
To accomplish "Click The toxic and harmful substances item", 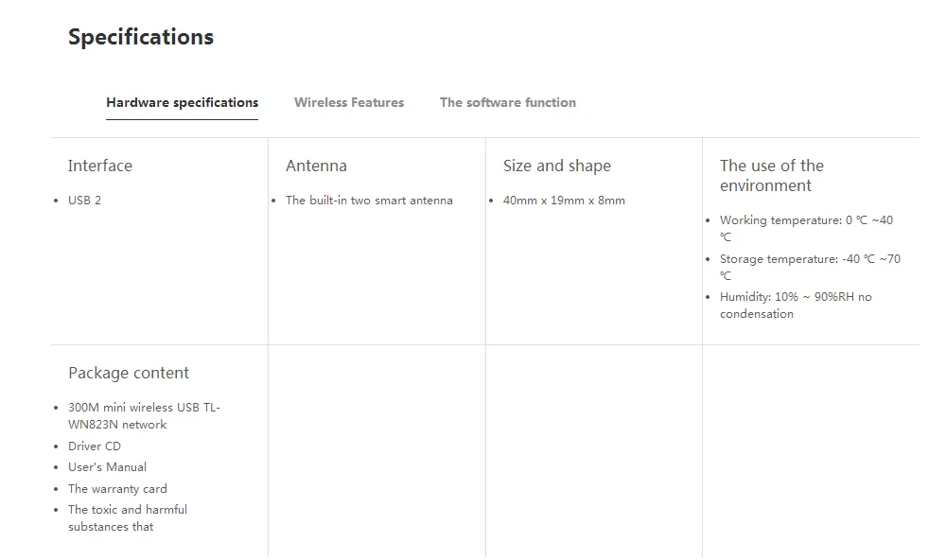I will 128,517.
